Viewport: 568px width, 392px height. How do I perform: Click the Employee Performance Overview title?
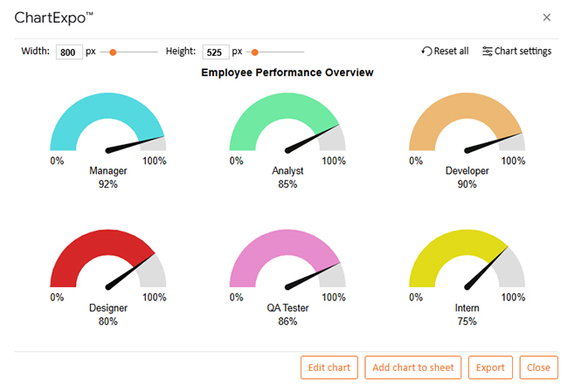coord(287,72)
